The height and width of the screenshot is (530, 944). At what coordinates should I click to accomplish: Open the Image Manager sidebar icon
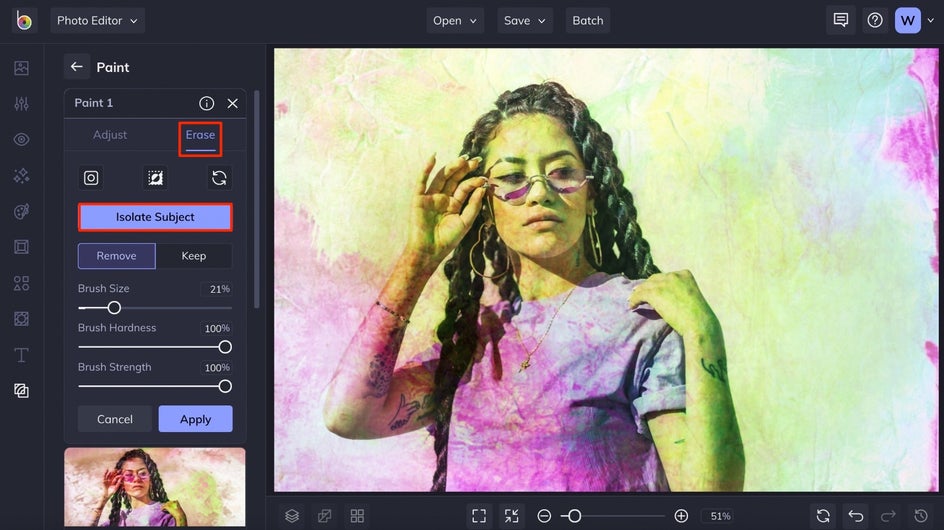(21, 68)
